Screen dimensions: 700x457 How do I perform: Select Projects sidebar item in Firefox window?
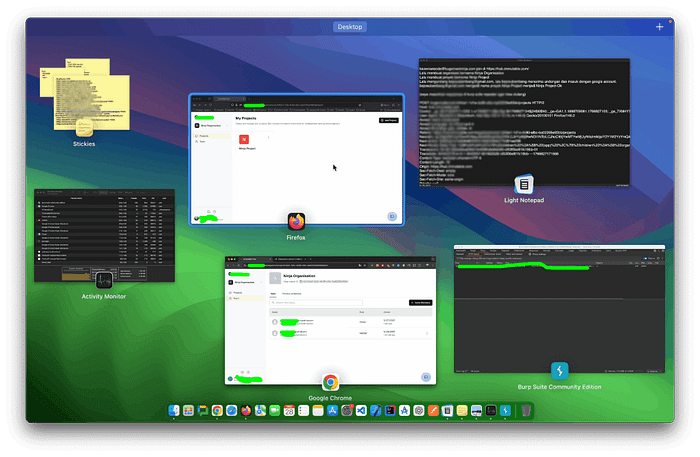coord(212,136)
